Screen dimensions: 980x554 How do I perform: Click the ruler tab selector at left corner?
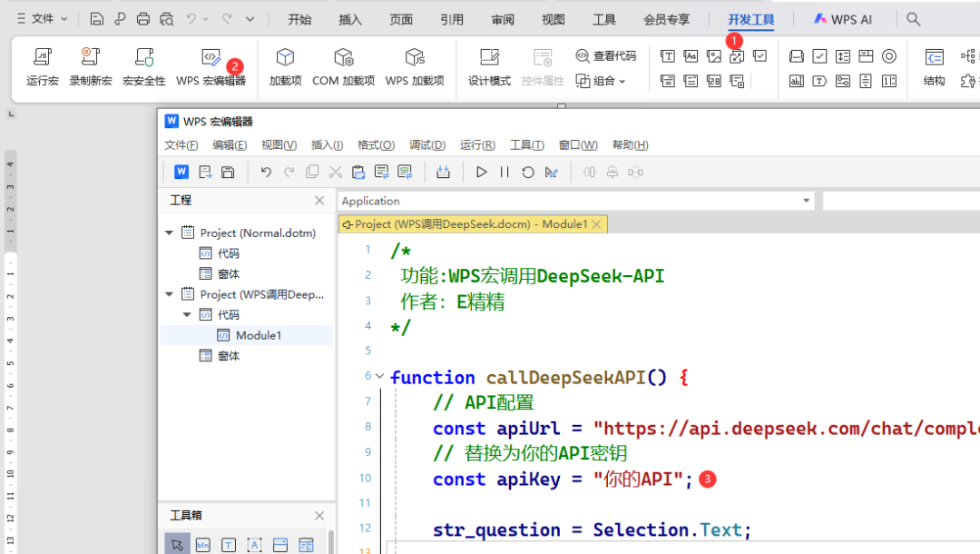coord(9,114)
